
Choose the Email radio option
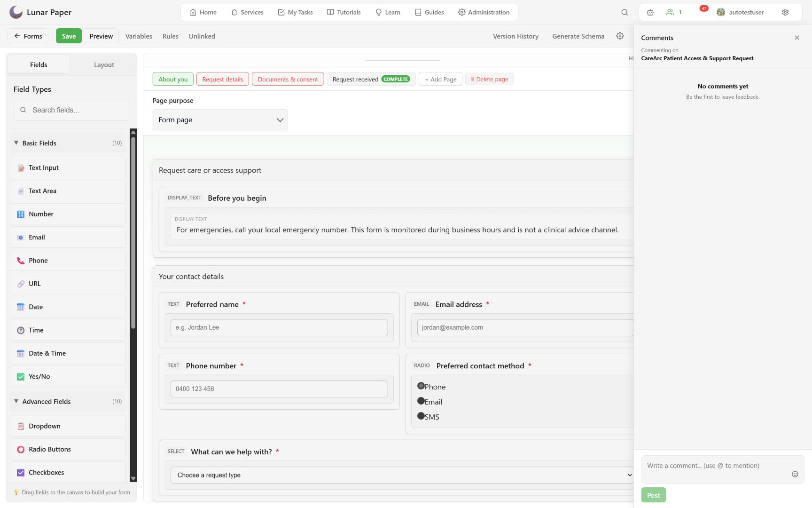click(421, 401)
